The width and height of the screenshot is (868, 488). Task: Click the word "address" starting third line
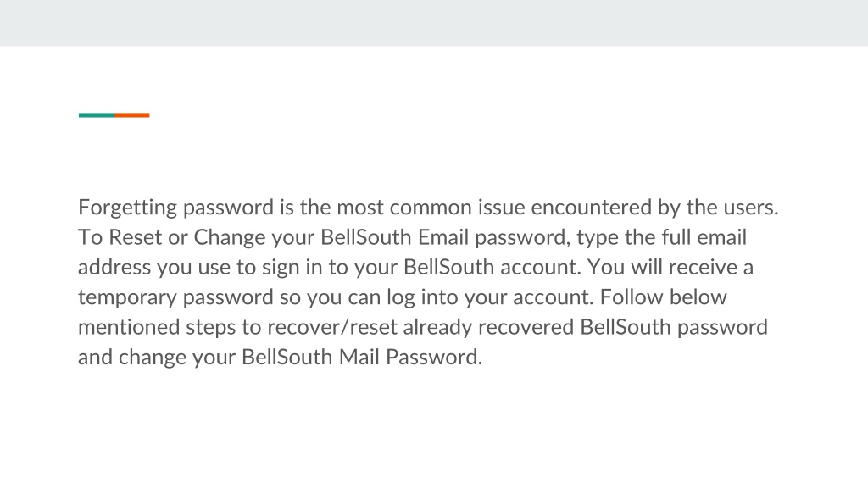[114, 267]
